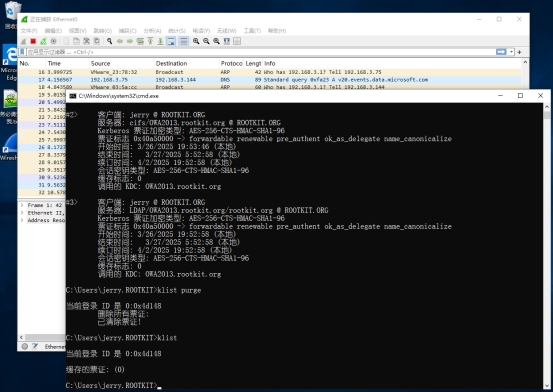The width and height of the screenshot is (553, 392).
Task: Zoom in the Wireshark text
Action: pos(196,41)
